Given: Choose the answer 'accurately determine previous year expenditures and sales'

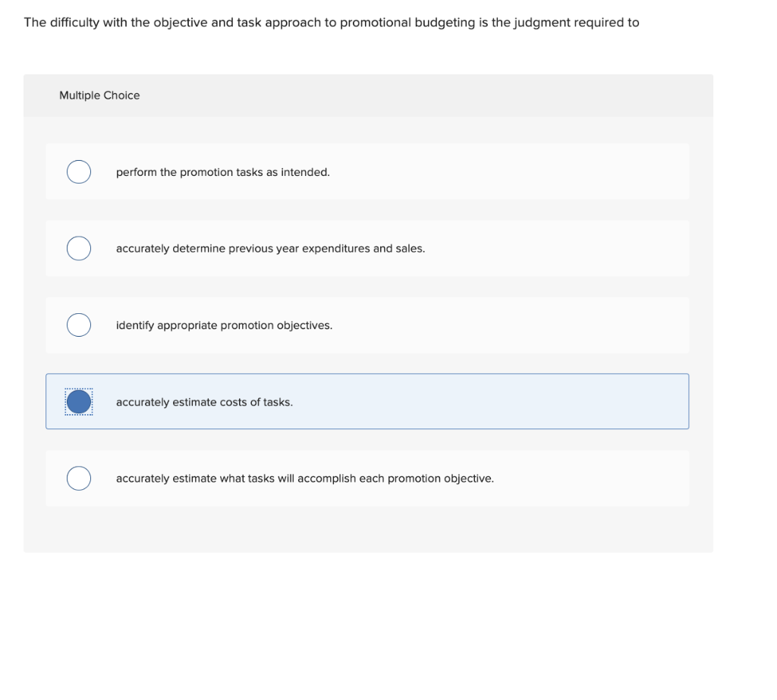Looking at the screenshot, I should coord(270,249).
